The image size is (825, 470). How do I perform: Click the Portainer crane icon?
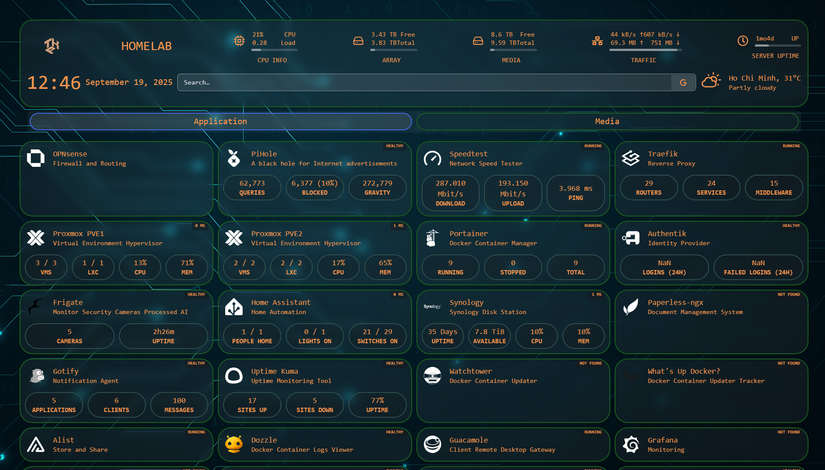432,238
